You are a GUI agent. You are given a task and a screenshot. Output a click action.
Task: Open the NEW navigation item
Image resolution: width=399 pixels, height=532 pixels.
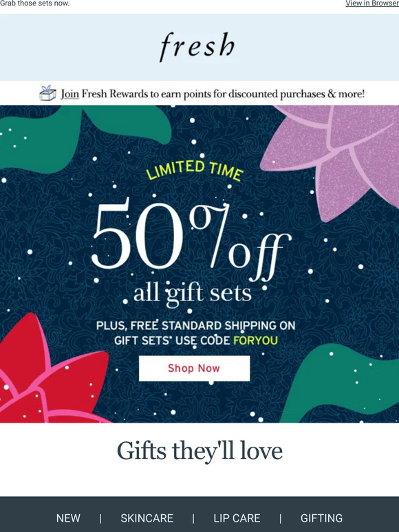(x=68, y=518)
